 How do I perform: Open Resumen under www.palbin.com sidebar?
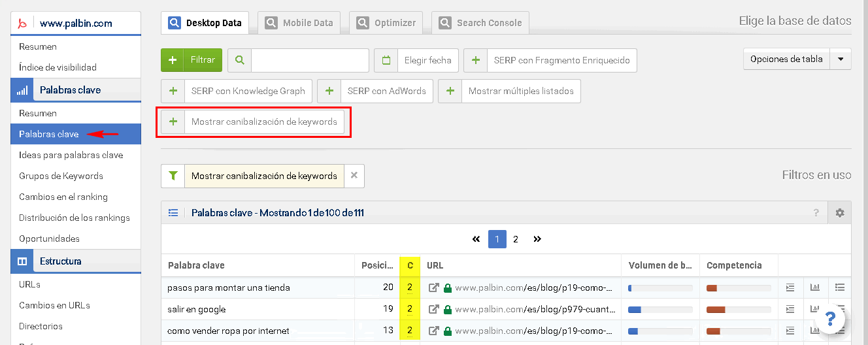point(38,46)
